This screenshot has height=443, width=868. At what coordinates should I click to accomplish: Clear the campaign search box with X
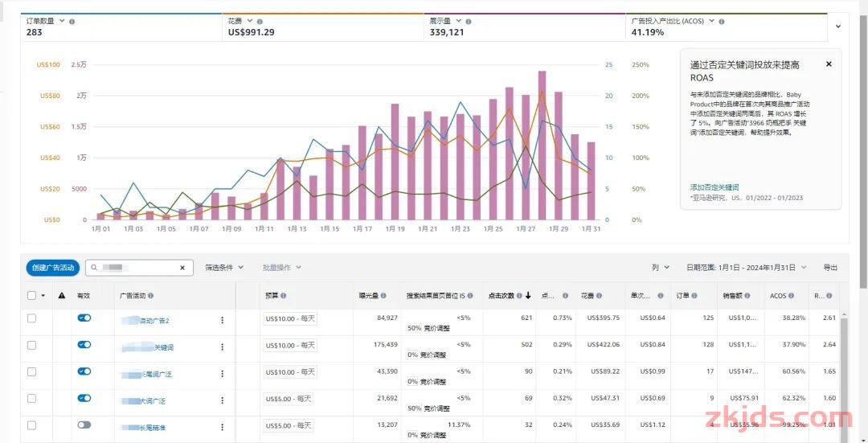[x=182, y=268]
